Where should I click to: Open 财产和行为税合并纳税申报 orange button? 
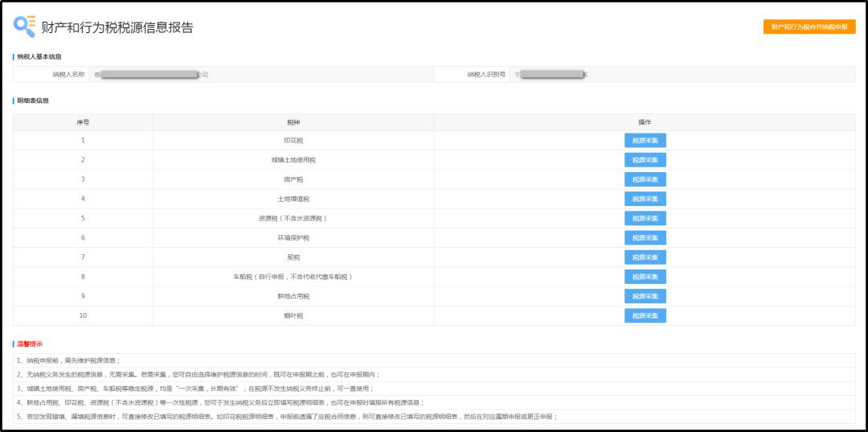[x=809, y=27]
